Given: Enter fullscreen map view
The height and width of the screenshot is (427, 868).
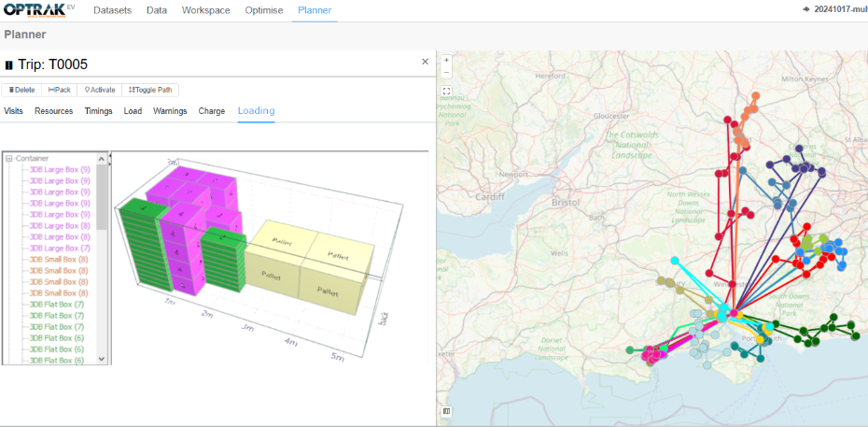Looking at the screenshot, I should 447,91.
